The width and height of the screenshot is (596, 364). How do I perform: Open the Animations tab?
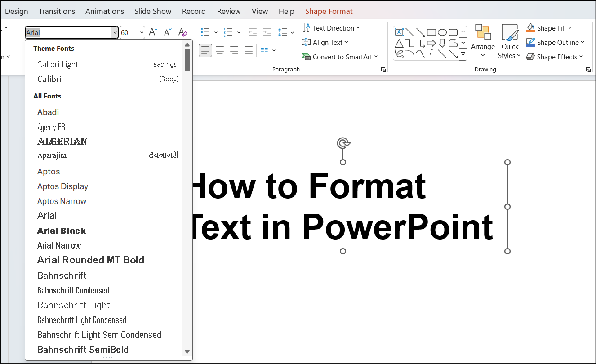point(105,11)
